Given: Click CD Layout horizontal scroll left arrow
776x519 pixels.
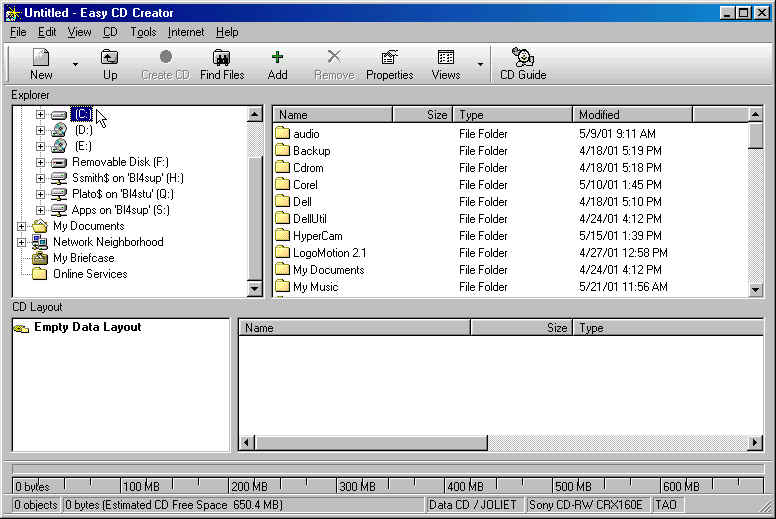Looking at the screenshot, I should point(247,442).
